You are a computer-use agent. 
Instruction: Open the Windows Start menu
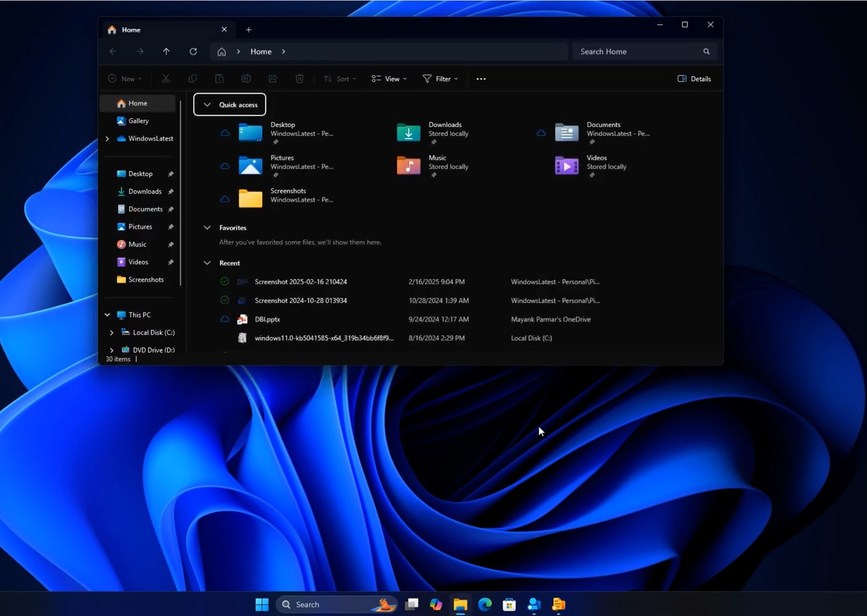[x=262, y=605]
